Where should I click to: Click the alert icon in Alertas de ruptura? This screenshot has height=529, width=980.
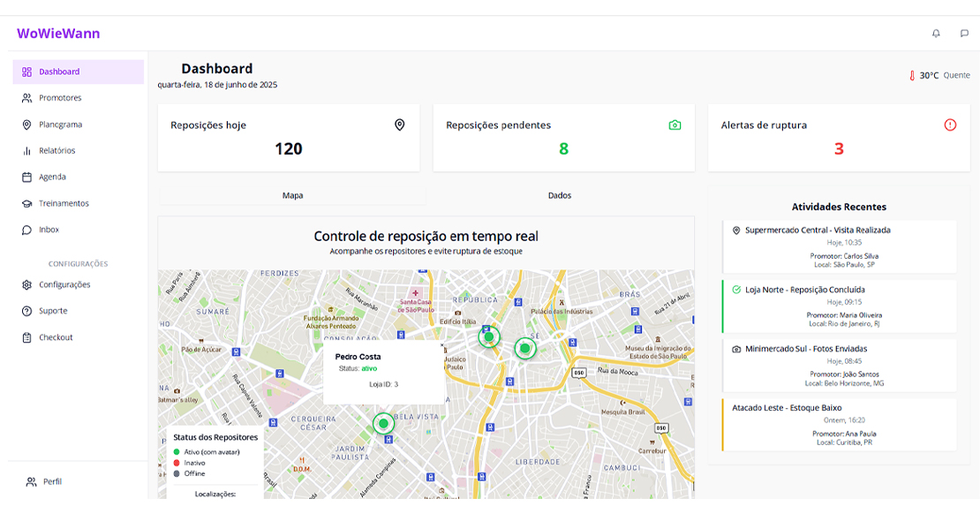(x=950, y=125)
